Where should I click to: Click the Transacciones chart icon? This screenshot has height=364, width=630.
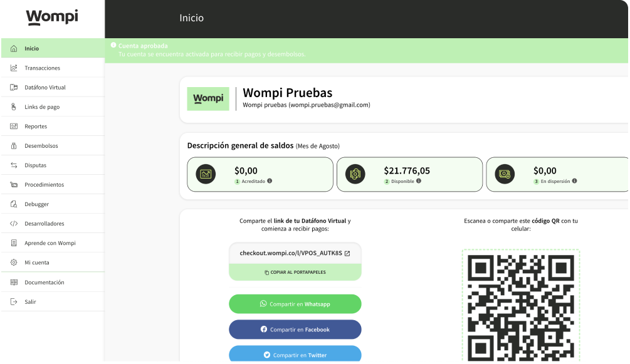(x=14, y=68)
